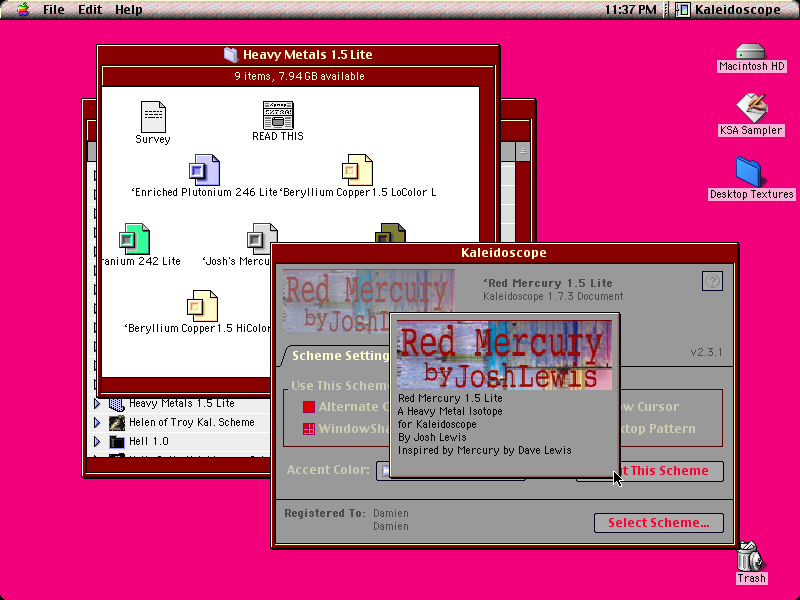Click the partly hidden Cursor option label

coord(650,407)
